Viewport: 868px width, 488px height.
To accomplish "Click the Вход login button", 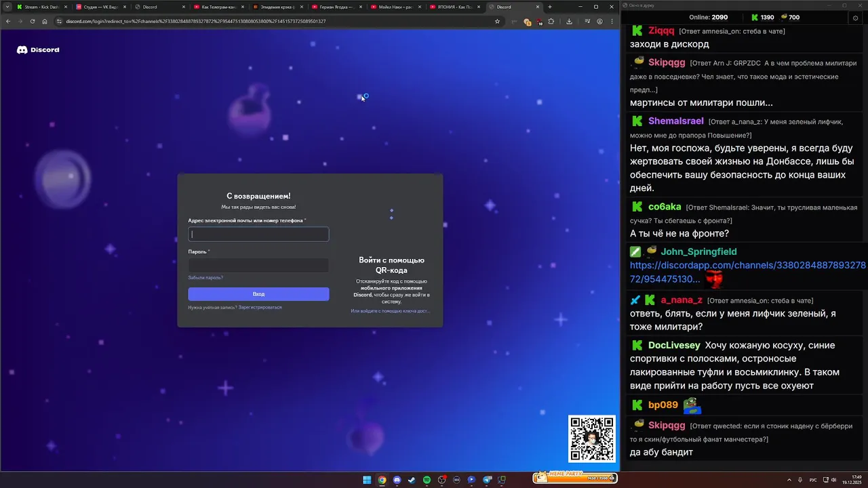I will click(x=258, y=294).
